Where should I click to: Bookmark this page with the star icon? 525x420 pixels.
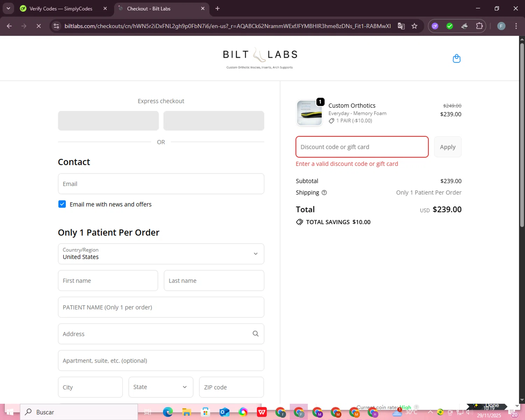point(414,26)
